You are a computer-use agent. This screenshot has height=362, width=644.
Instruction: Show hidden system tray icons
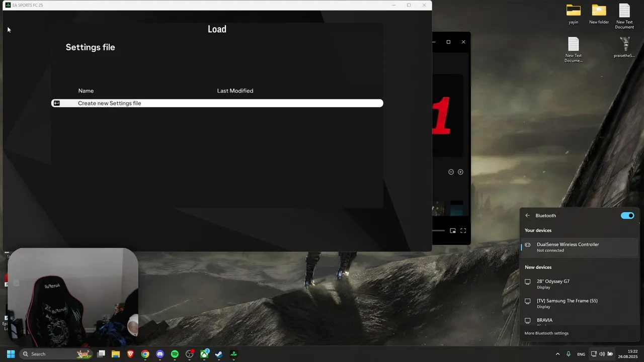pyautogui.click(x=557, y=354)
